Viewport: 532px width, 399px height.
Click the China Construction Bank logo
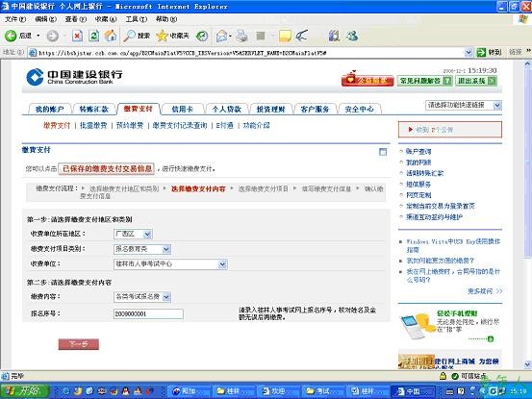click(x=74, y=77)
